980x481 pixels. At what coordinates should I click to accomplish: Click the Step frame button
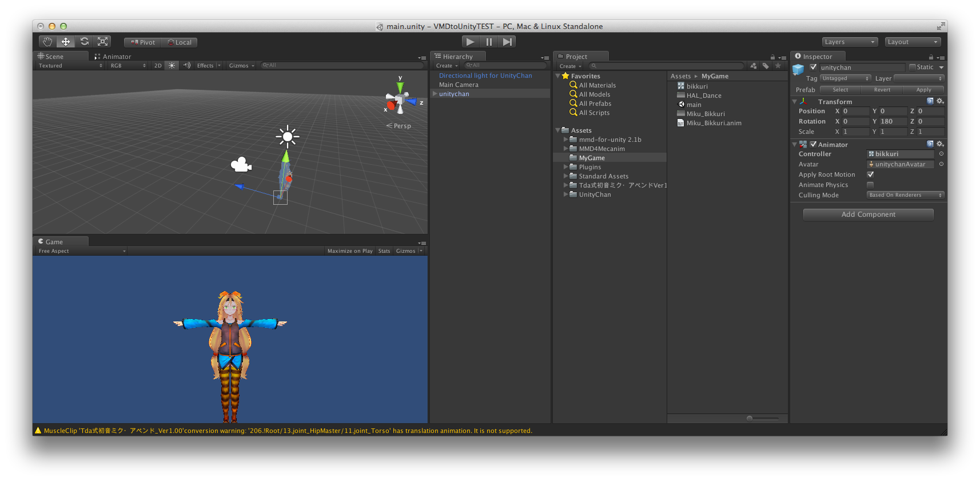[507, 42]
